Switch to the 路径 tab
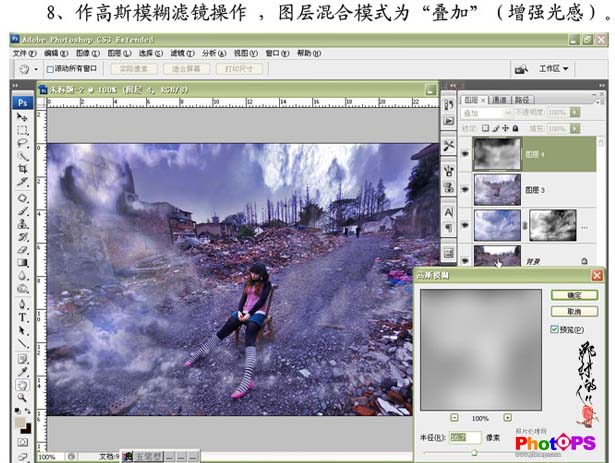The height and width of the screenshot is (463, 615). 522,100
